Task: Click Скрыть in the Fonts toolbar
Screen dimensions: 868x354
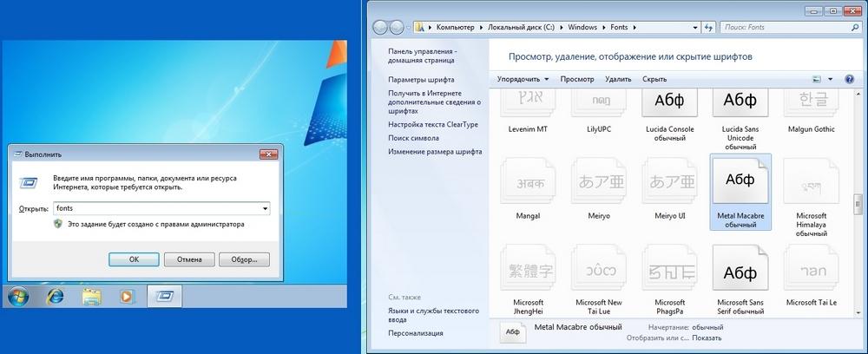Action: click(654, 79)
